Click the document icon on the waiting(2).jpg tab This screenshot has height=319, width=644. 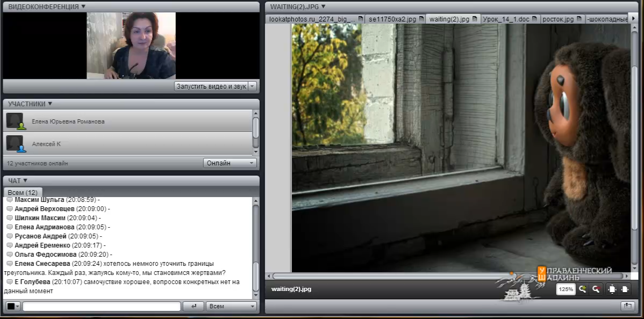[x=474, y=19]
